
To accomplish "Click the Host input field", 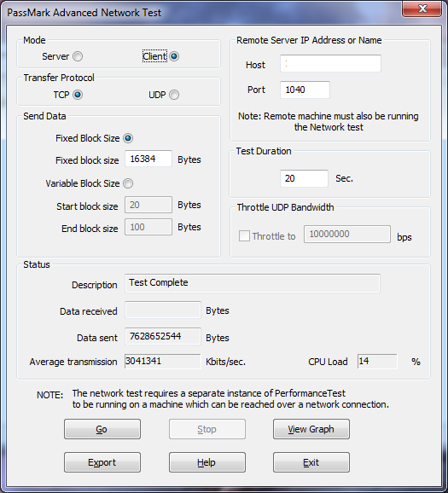I will point(330,63).
